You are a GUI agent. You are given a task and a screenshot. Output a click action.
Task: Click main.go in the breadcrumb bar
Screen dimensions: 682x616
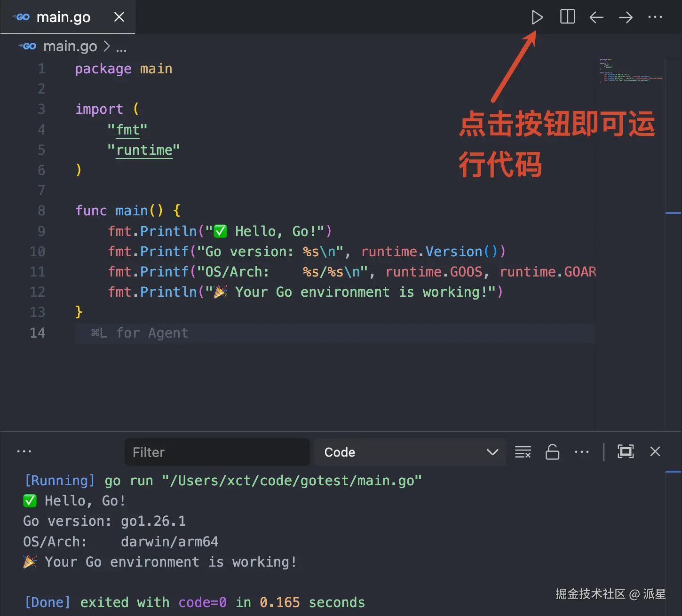tap(70, 47)
